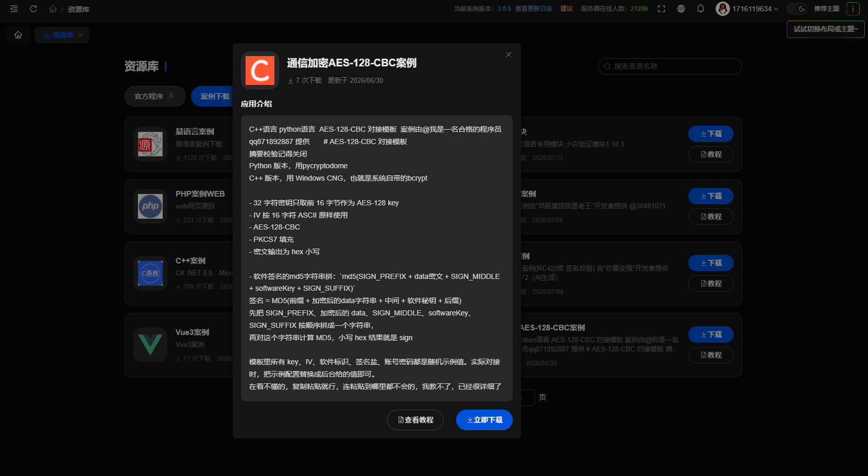Image resolution: width=868 pixels, height=476 pixels.
Task: Download the item provided by @30401071
Action: pos(711,196)
